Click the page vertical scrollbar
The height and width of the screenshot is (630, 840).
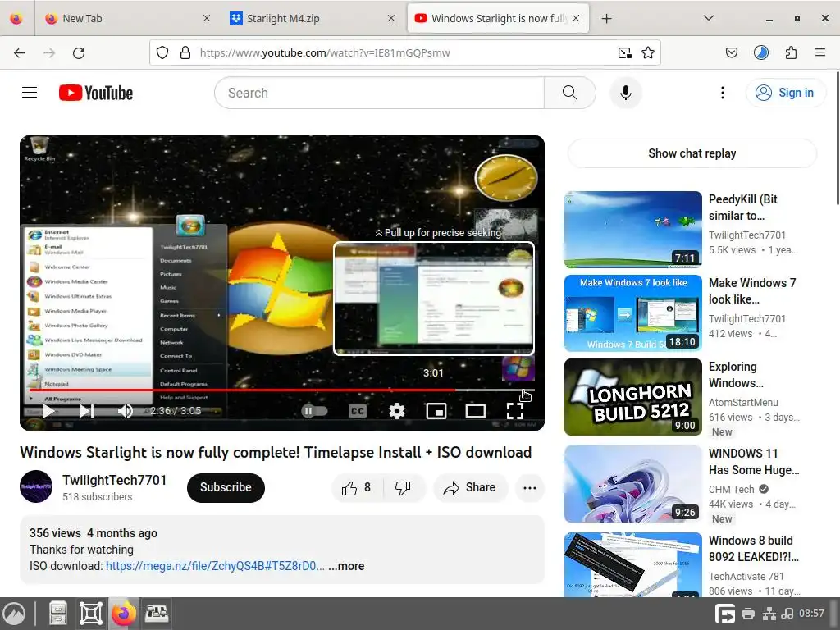coord(837,137)
